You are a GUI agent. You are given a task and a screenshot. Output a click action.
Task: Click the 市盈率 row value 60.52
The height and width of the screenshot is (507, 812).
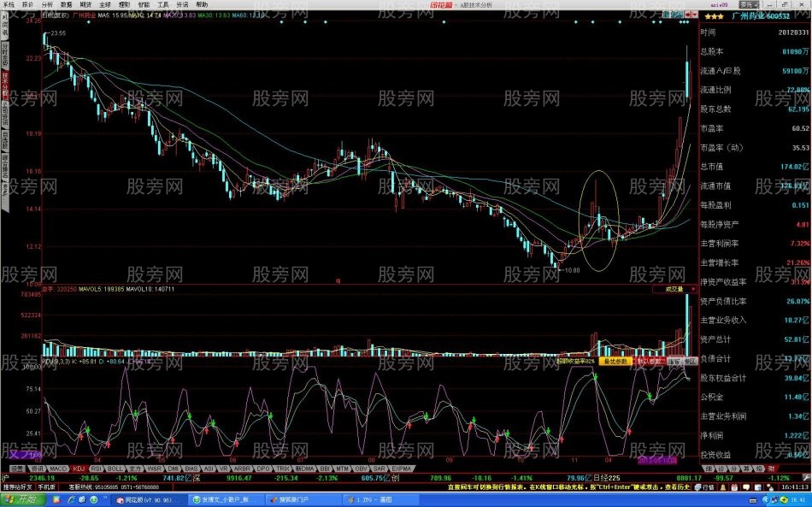coord(800,128)
